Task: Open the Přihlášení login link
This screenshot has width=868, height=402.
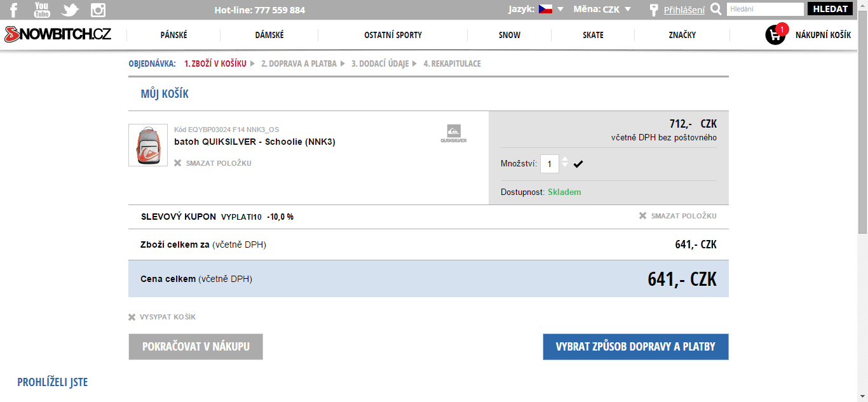Action: tap(684, 10)
